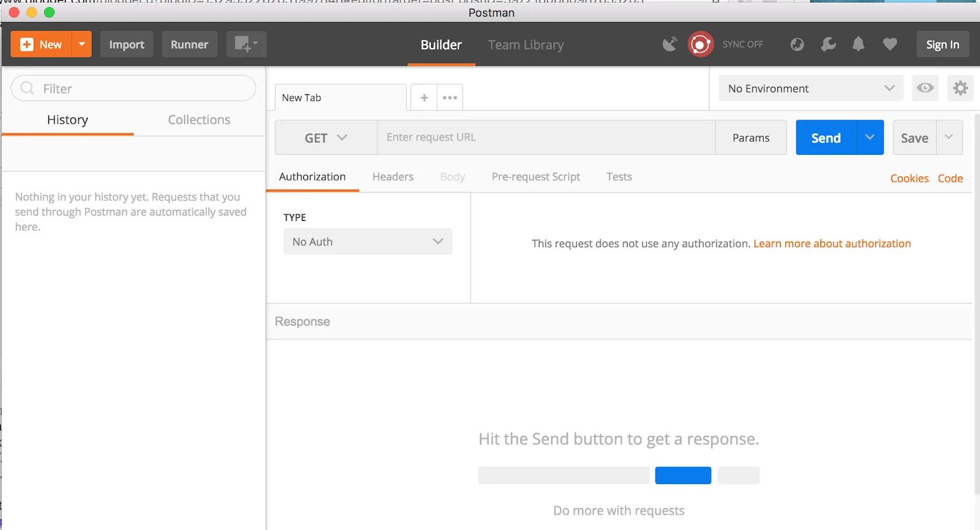This screenshot has height=530, width=980.
Task: Open the new window icon dropdown
Action: coord(246,44)
